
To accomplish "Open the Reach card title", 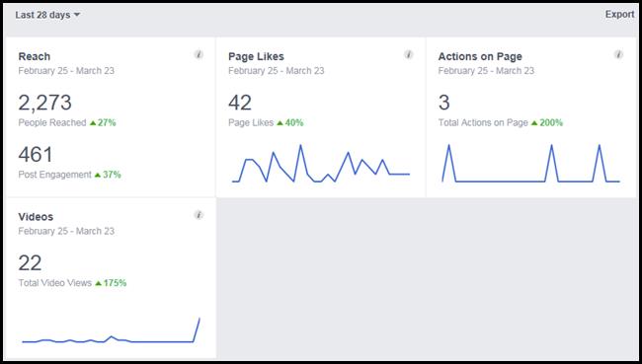I will pyautogui.click(x=35, y=56).
